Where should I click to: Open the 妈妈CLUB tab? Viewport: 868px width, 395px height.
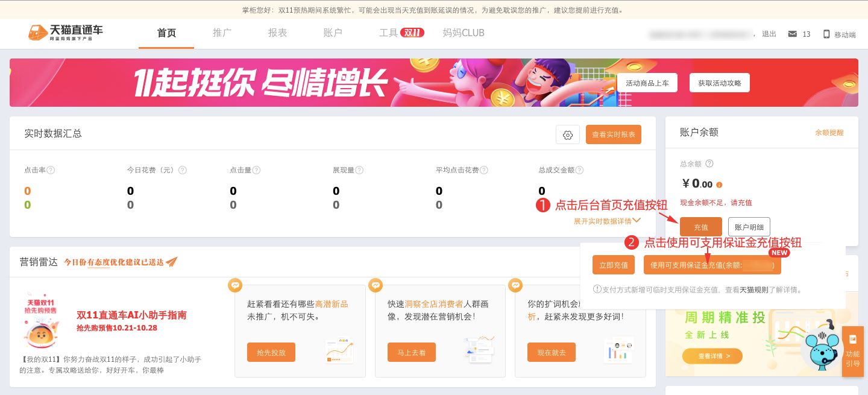[464, 33]
